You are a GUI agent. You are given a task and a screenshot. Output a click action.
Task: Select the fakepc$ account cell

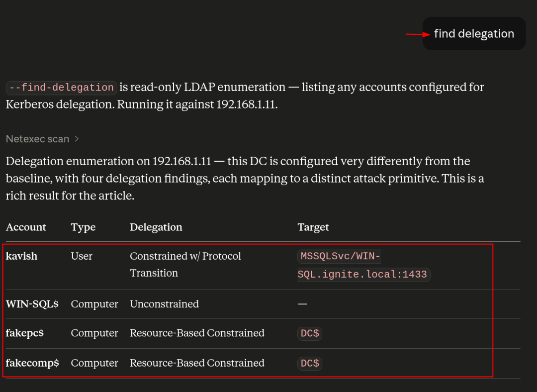pyautogui.click(x=25, y=333)
